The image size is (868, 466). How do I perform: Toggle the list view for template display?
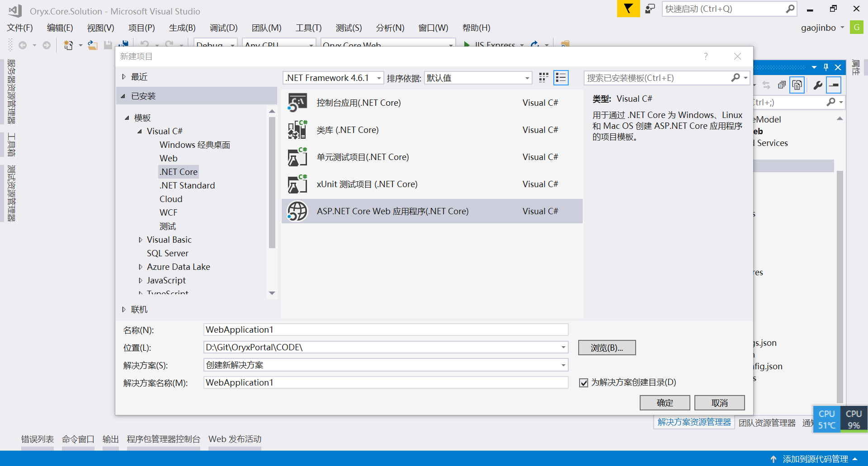tap(561, 77)
